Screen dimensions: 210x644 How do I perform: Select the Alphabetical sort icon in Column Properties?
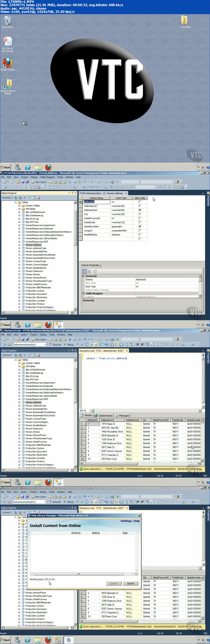[x=89, y=271]
